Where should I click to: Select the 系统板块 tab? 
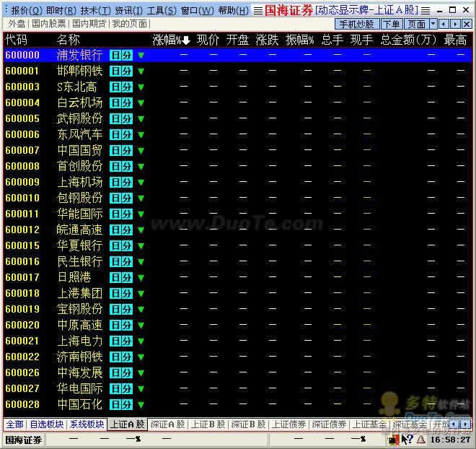click(x=87, y=424)
